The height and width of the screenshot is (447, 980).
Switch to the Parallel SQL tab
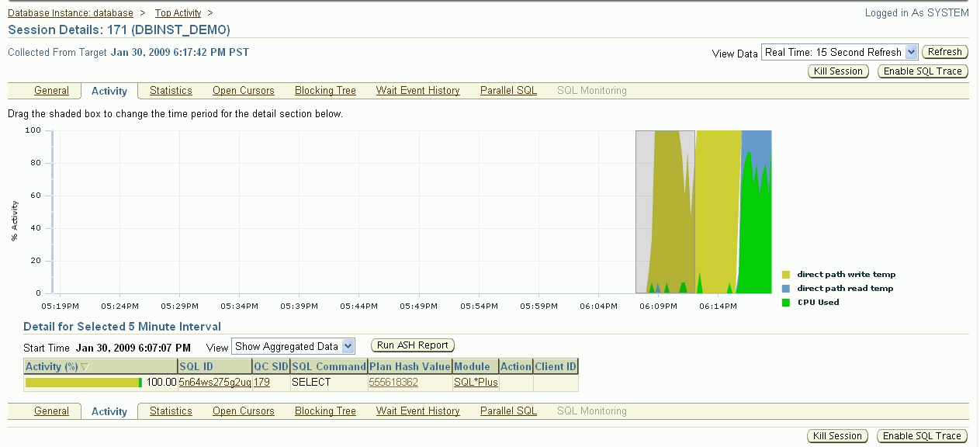coord(508,91)
